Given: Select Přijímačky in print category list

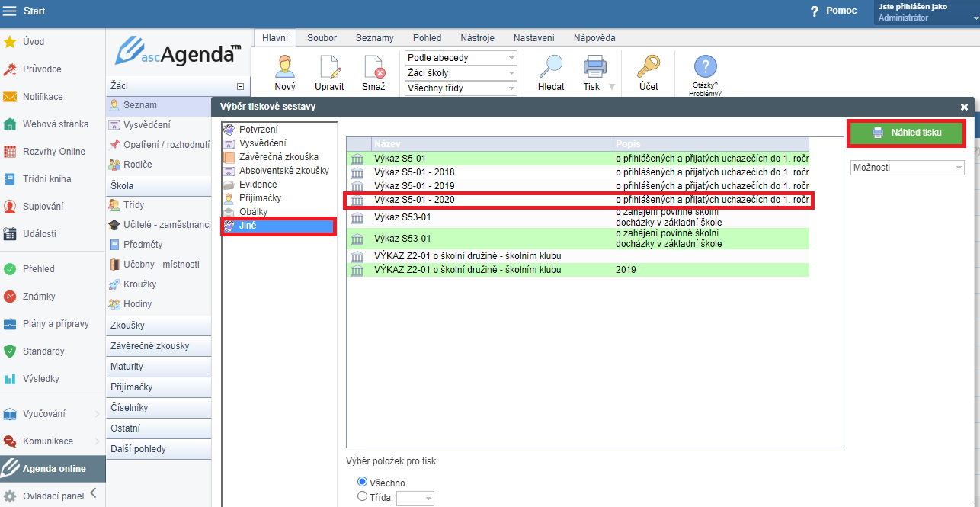Looking at the screenshot, I should tap(259, 198).
